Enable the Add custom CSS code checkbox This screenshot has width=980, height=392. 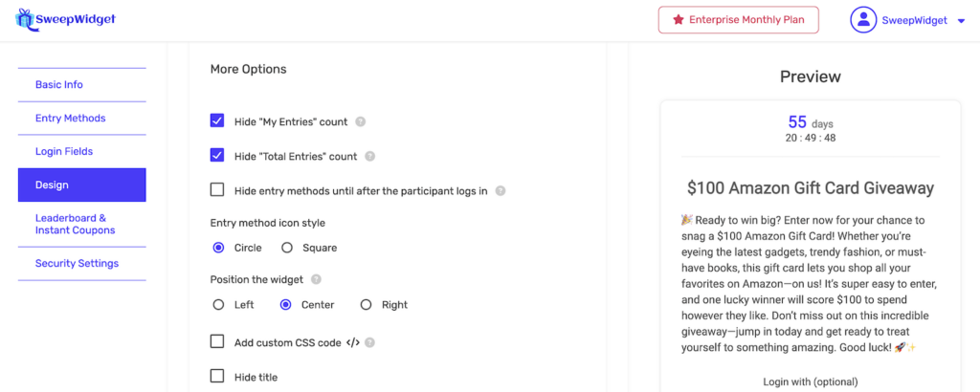(217, 341)
